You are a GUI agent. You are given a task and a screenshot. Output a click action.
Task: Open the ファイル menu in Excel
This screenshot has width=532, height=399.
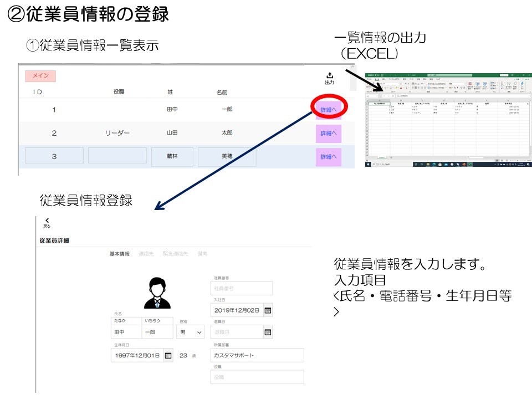pyautogui.click(x=369, y=79)
